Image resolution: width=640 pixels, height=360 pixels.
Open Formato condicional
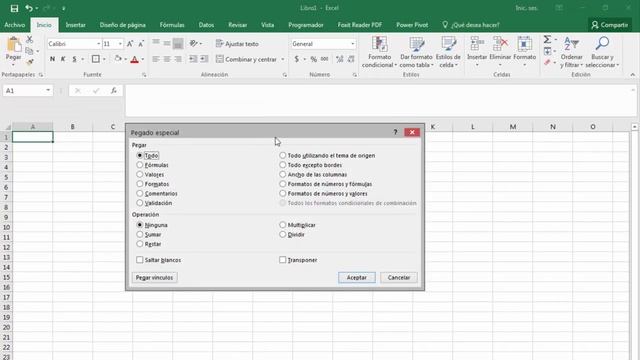point(379,52)
